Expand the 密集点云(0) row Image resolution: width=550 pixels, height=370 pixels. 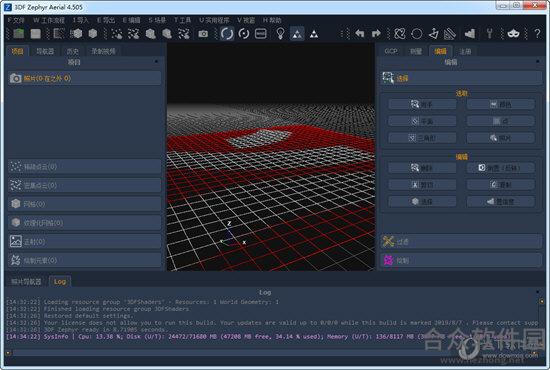pyautogui.click(x=85, y=185)
